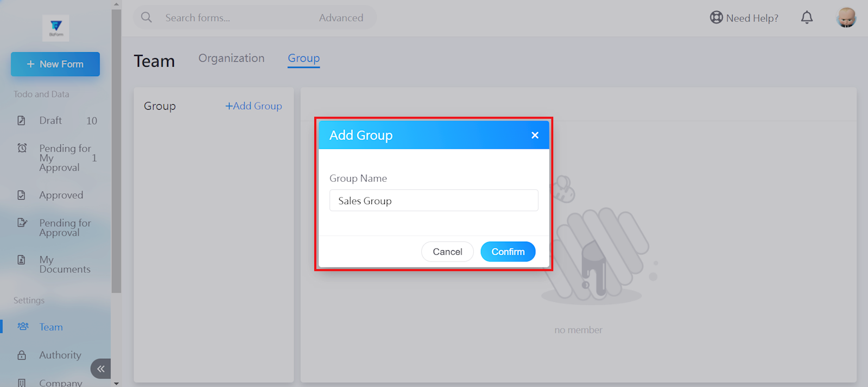Click the +Add Group link
The height and width of the screenshot is (387, 868).
coord(254,106)
